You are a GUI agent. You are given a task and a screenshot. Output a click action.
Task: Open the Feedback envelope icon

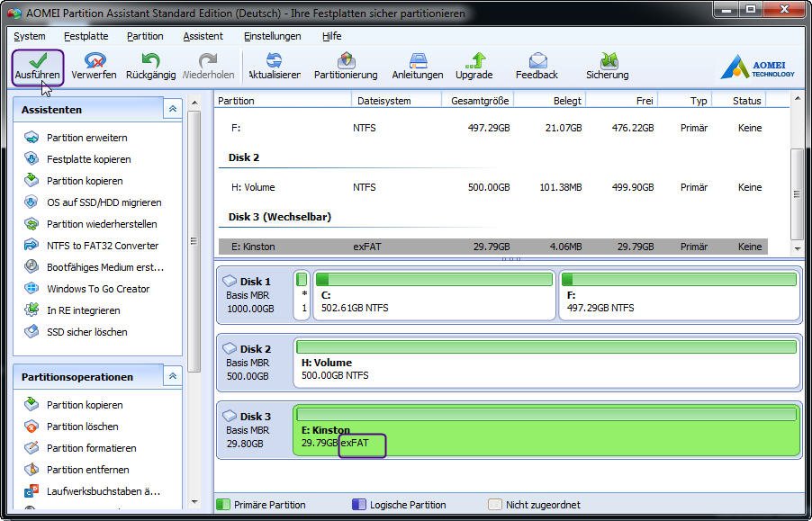pos(537,60)
